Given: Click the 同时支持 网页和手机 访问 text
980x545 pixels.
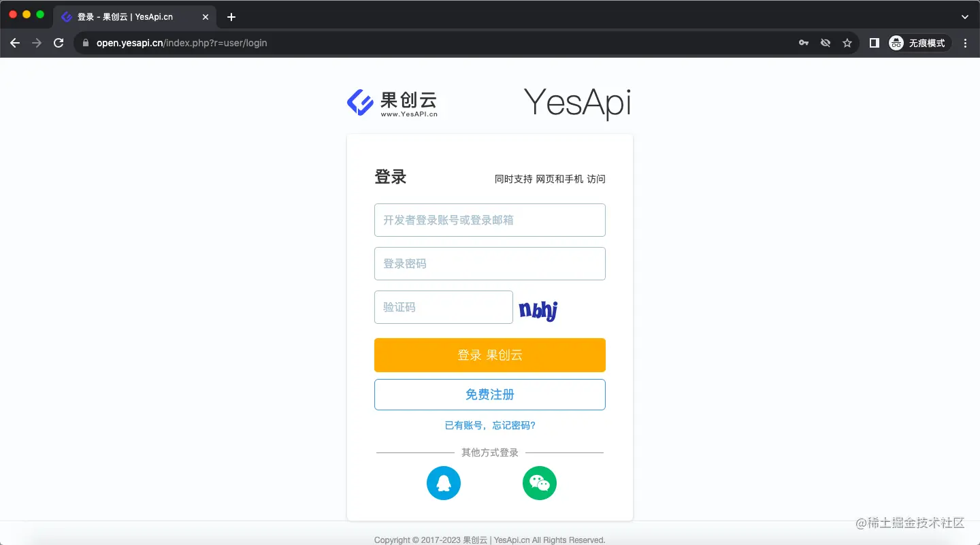Looking at the screenshot, I should 550,179.
